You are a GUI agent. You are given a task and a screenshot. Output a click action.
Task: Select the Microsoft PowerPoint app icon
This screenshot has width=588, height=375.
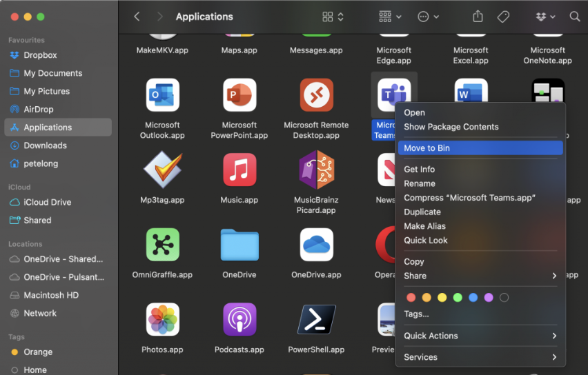(239, 95)
